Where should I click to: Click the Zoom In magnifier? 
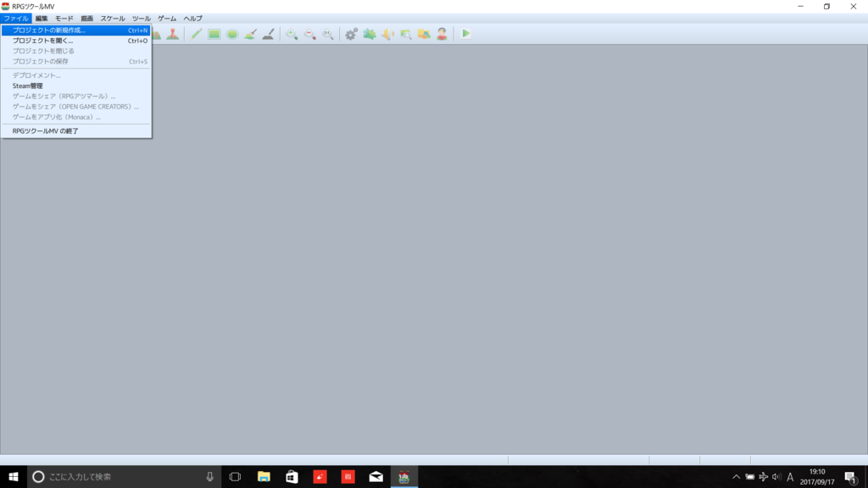click(292, 34)
